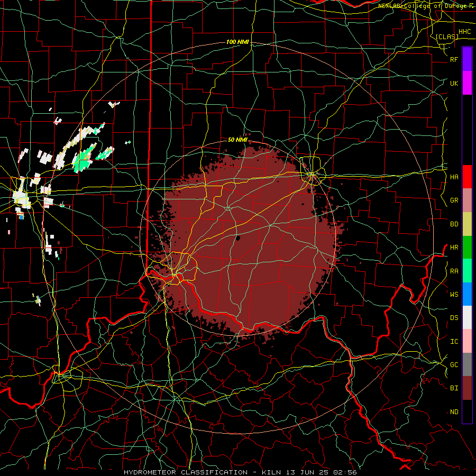Pick the mint green RA legend swatch

click(467, 270)
